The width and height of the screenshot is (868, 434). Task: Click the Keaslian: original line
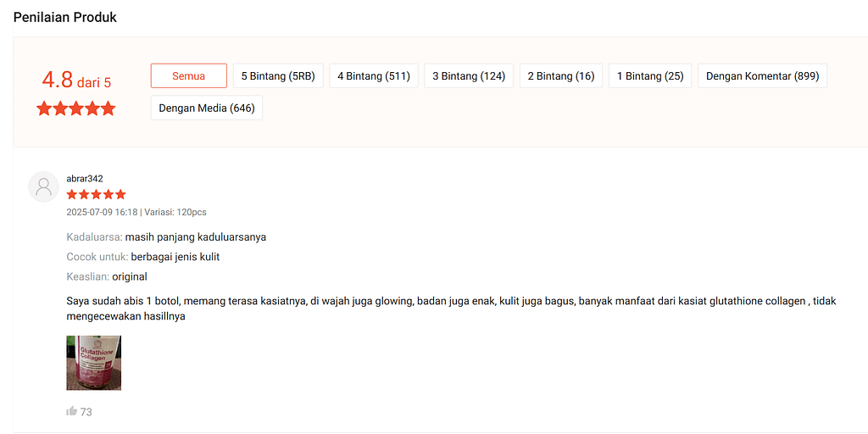pos(107,276)
